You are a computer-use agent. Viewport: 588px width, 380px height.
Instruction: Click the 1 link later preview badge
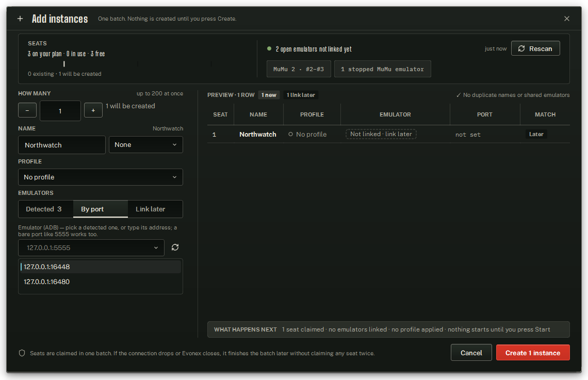(x=301, y=95)
